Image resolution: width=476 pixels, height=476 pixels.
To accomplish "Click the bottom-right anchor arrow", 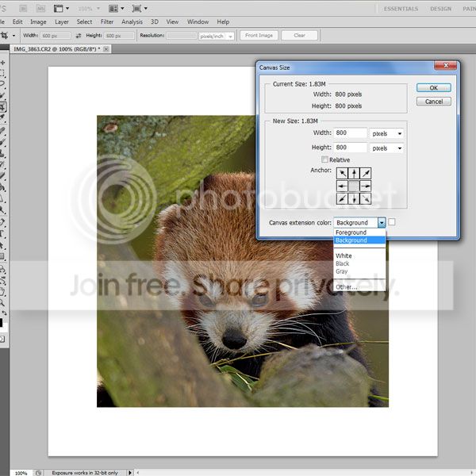I will point(366,198).
